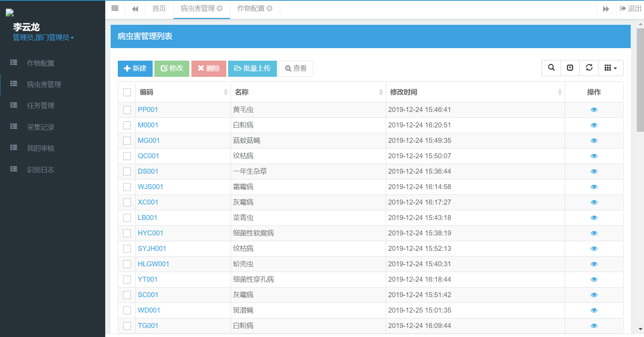View details eye icon for PP001 row
Image resolution: width=644 pixels, height=337 pixels.
594,110
